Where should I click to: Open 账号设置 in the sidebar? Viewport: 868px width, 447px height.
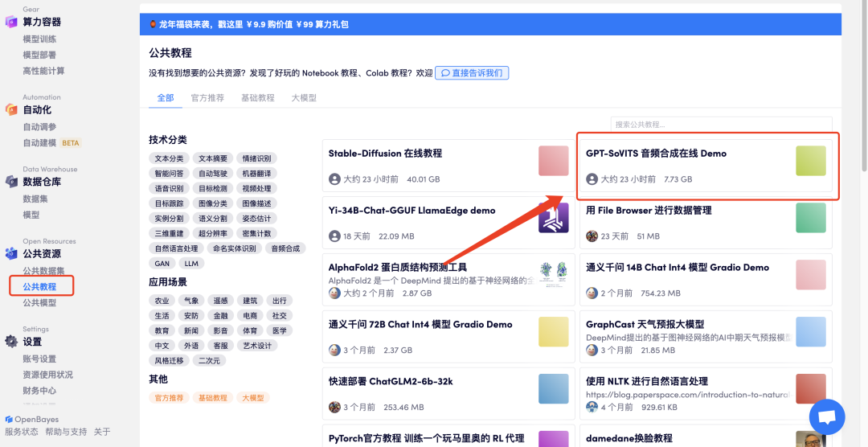39,359
